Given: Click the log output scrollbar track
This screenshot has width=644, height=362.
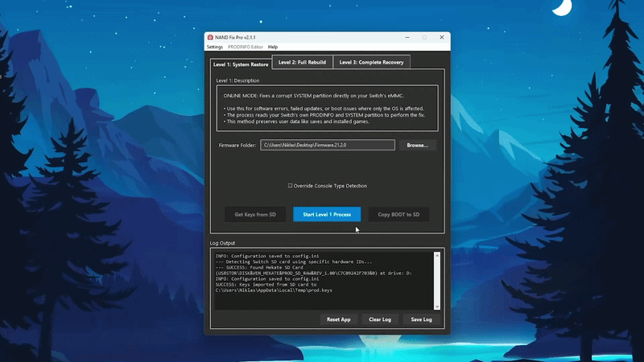Looking at the screenshot, I should 437,281.
